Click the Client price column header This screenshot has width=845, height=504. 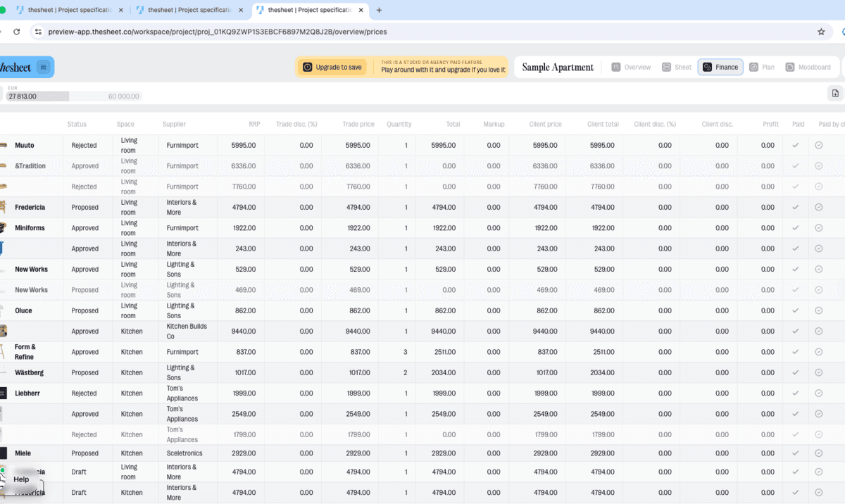click(x=545, y=124)
